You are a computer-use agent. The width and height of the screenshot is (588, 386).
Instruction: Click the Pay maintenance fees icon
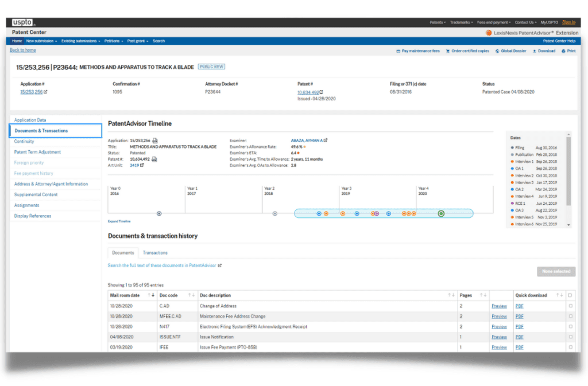(x=399, y=51)
